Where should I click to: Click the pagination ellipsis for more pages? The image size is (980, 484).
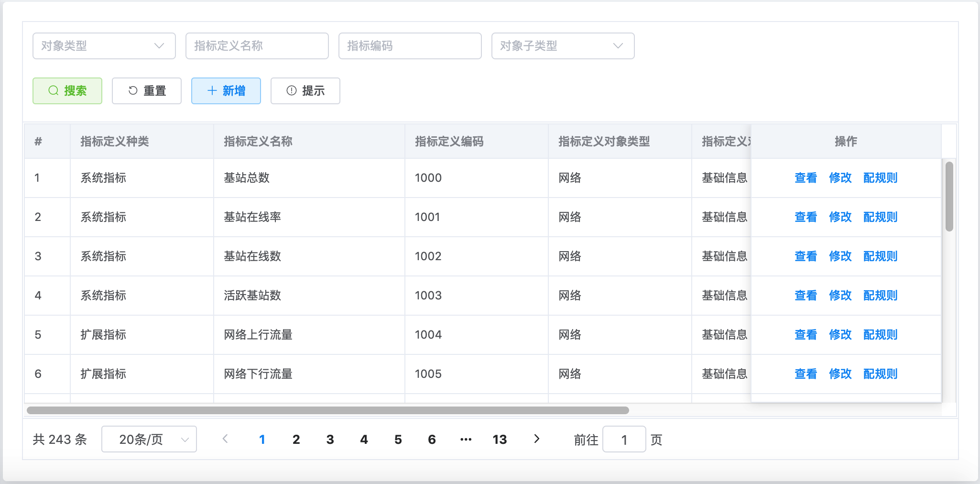coord(466,440)
